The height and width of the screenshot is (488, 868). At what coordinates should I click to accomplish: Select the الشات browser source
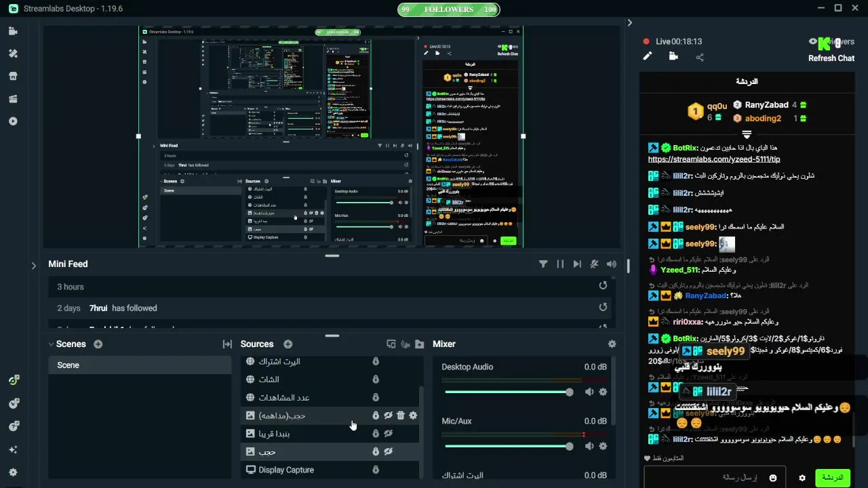pos(330,379)
